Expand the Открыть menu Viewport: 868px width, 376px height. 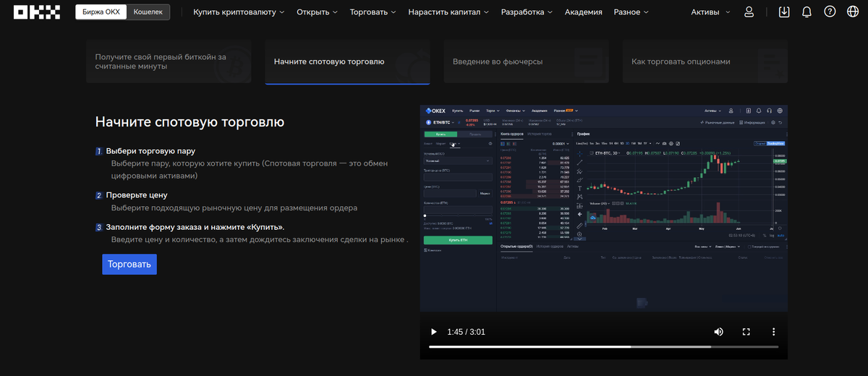pyautogui.click(x=317, y=12)
